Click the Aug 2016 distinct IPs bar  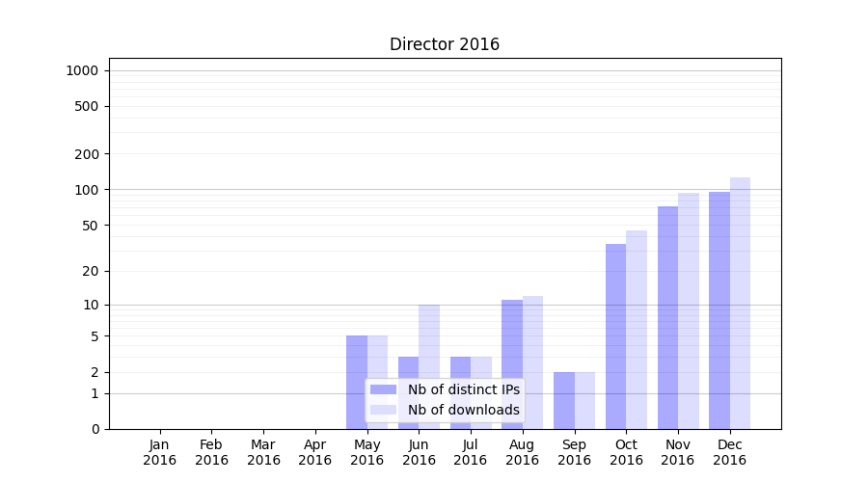pyautogui.click(x=512, y=337)
